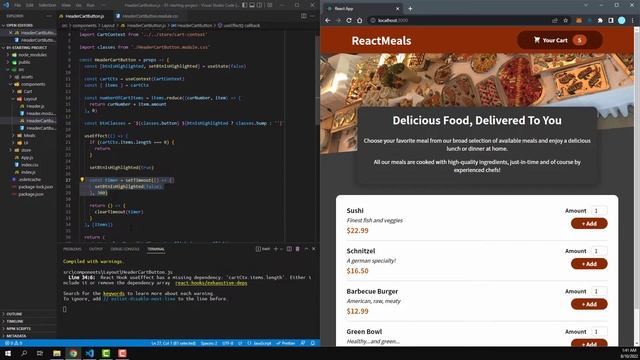This screenshot has width=640, height=360.
Task: Add Sushi to the cart
Action: coord(589,224)
